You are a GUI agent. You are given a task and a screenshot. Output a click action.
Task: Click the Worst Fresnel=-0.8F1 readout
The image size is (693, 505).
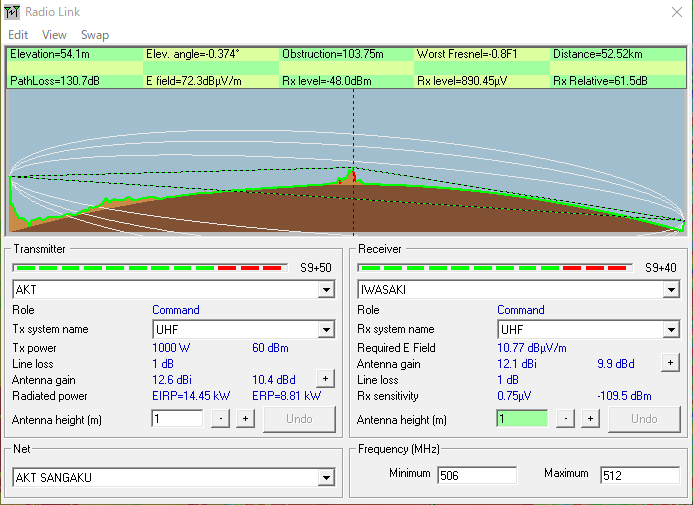(x=467, y=54)
